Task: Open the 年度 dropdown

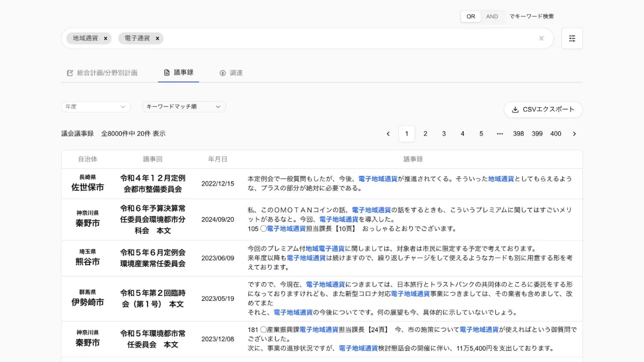Action: 96,107
